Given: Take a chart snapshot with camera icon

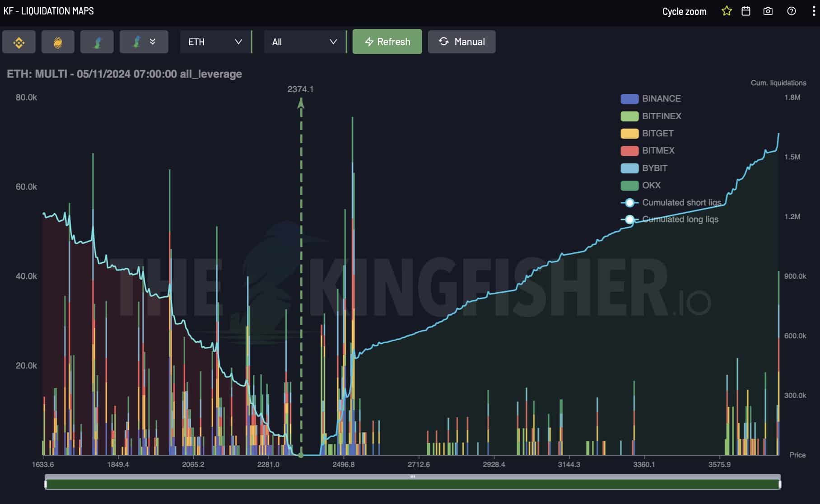Looking at the screenshot, I should [768, 11].
